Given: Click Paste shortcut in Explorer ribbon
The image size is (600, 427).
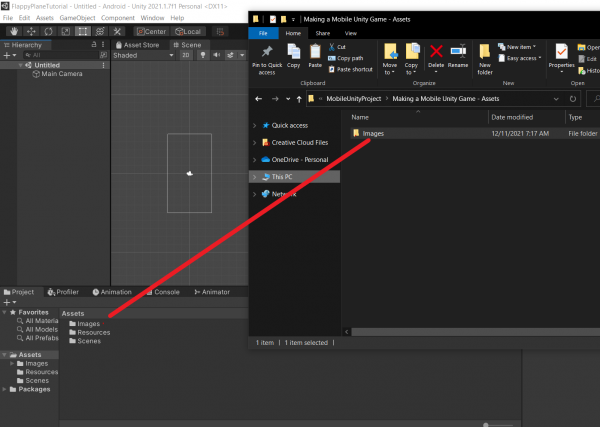Looking at the screenshot, I should tap(351, 69).
